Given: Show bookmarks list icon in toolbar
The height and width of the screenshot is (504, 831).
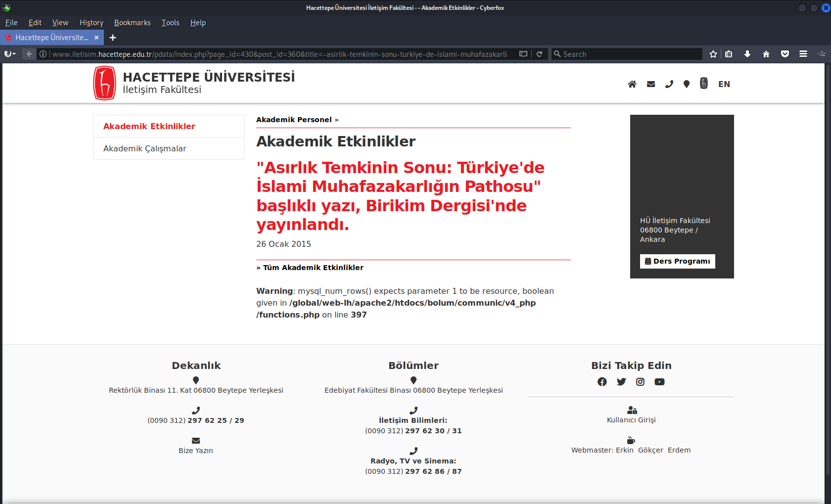Looking at the screenshot, I should (x=729, y=54).
